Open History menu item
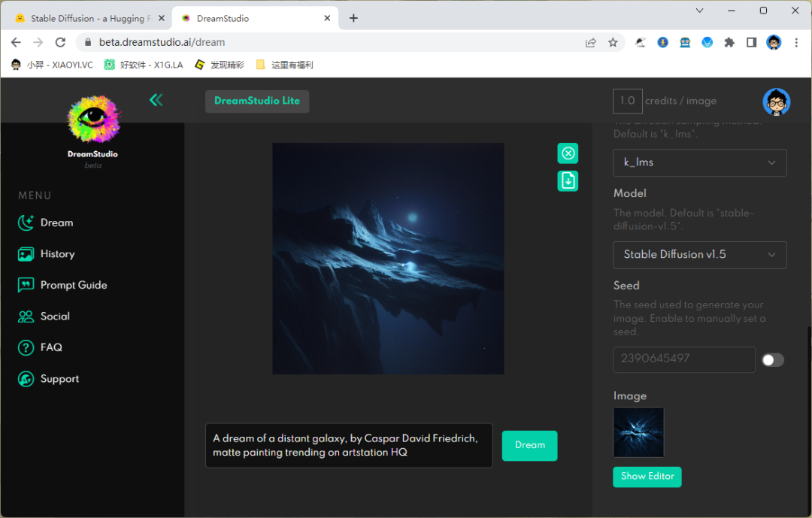This screenshot has height=518, width=812. 57,254
